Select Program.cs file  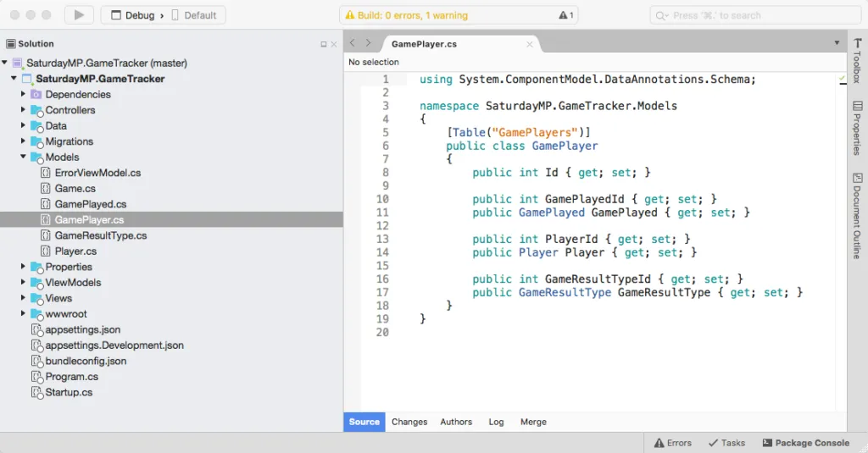coord(71,377)
